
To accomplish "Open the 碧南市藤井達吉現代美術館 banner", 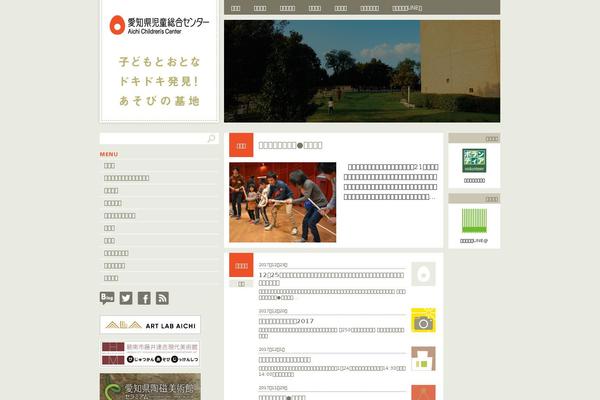I will (x=150, y=354).
